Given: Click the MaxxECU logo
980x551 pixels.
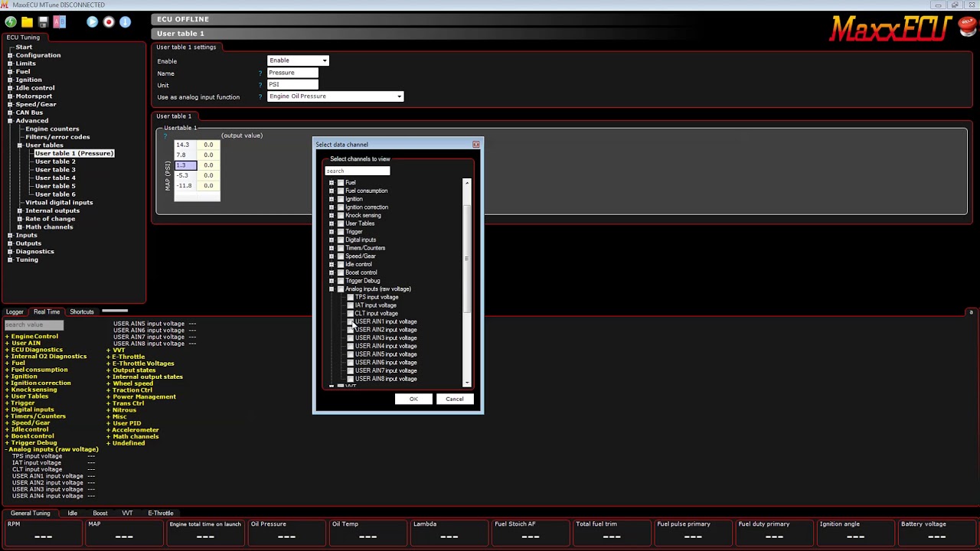Looking at the screenshot, I should [890, 29].
